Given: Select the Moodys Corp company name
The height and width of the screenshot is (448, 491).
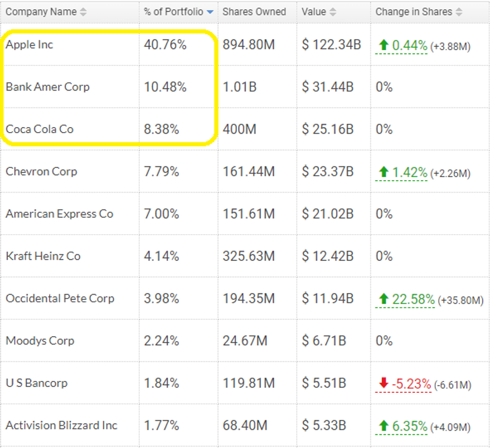Looking at the screenshot, I should pos(40,341).
